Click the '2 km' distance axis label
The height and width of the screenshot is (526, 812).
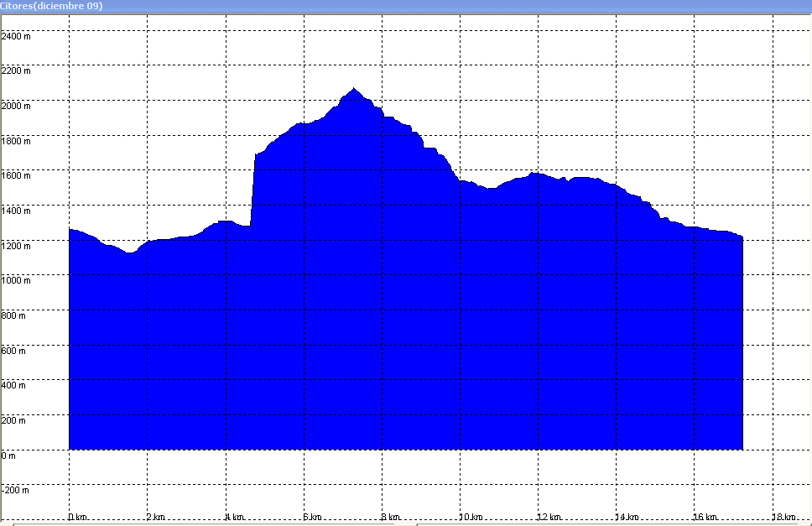(156, 517)
